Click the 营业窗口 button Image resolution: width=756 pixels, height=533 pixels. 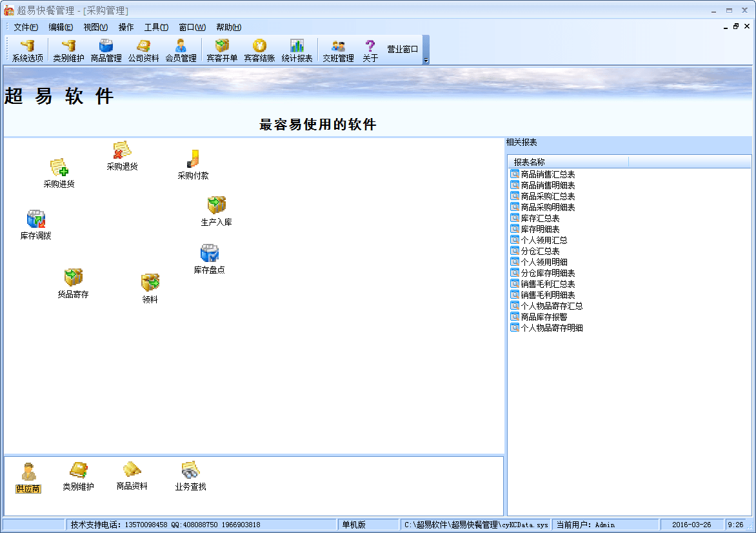[403, 50]
